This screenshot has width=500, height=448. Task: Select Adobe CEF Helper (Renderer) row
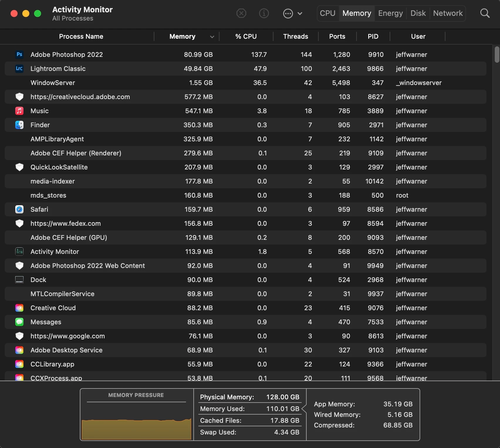(245, 153)
